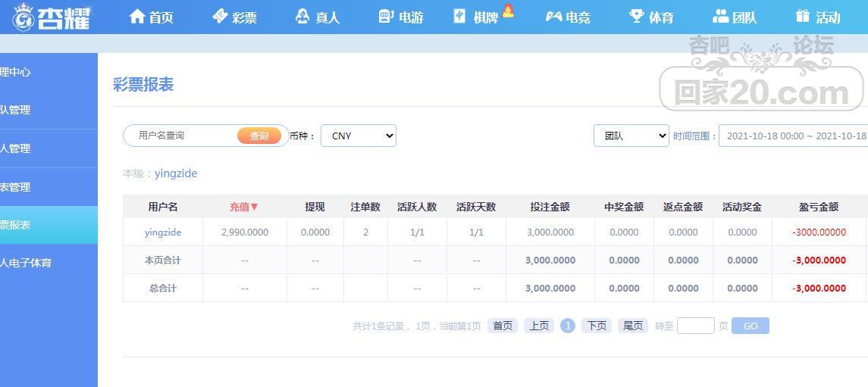Click the 提现 column header
The width and height of the screenshot is (868, 387).
pos(315,207)
